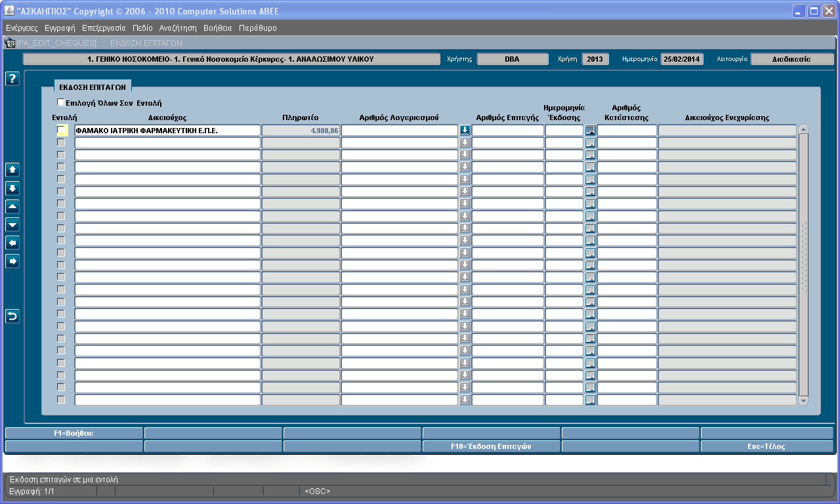Open issue date picker in ΦΑΜΑΚΟ row
The width and height of the screenshot is (840, 504).
[x=590, y=130]
